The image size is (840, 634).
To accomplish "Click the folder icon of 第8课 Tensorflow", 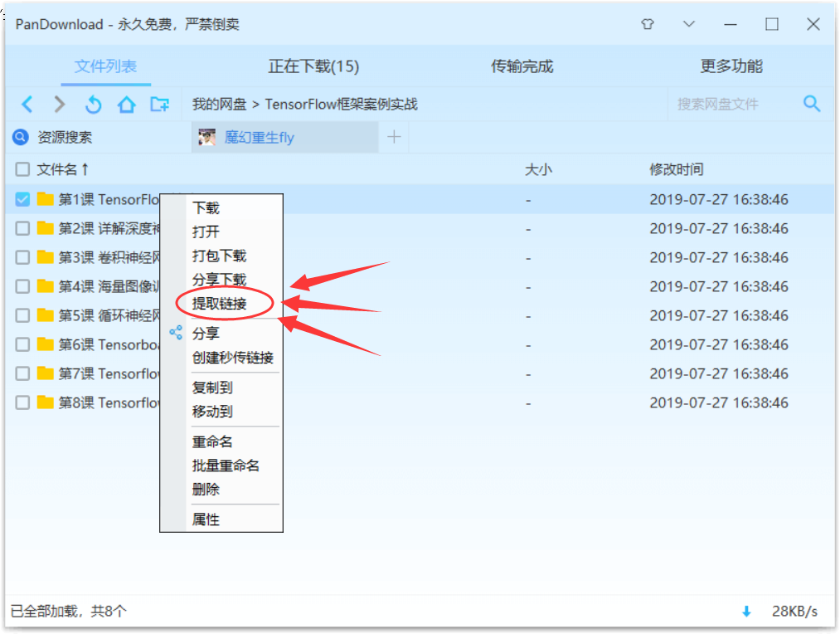I will [46, 402].
